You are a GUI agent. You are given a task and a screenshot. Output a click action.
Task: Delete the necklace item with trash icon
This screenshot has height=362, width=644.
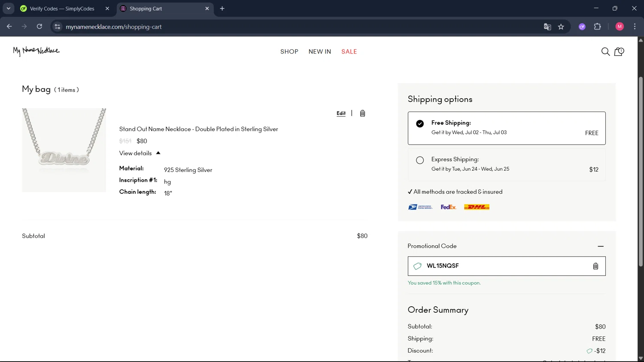[x=362, y=113]
